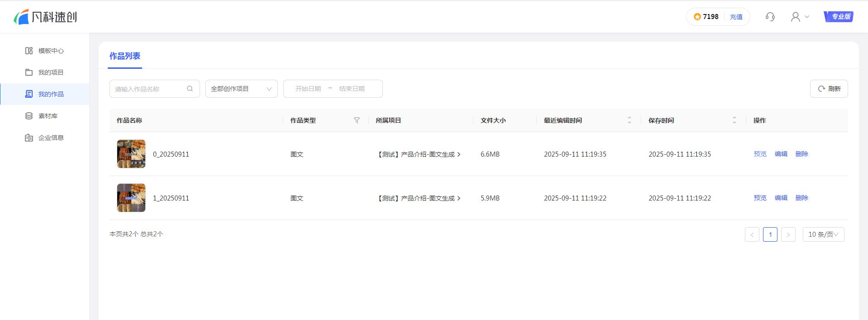Screen dimensions: 868x320
Task: Click the search magnifier icon in name field
Action: (x=190, y=89)
